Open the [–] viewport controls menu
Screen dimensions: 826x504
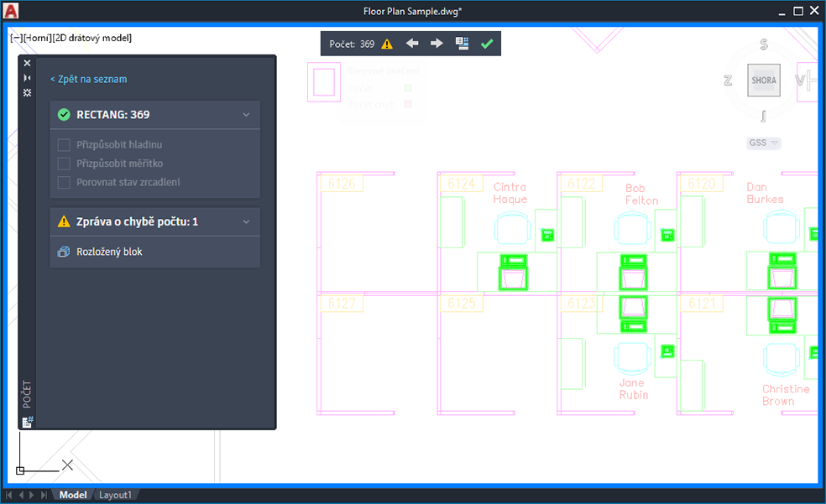coord(16,38)
